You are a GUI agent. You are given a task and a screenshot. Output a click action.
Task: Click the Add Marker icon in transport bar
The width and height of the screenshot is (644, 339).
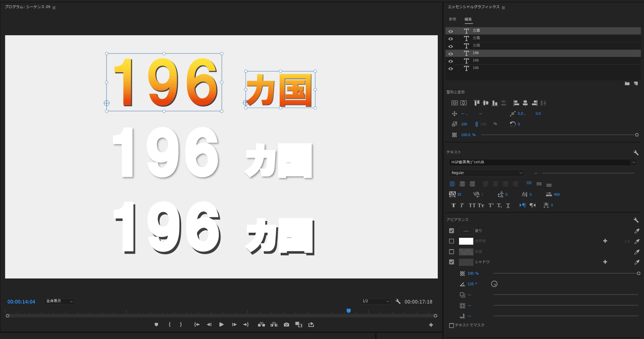click(x=156, y=325)
